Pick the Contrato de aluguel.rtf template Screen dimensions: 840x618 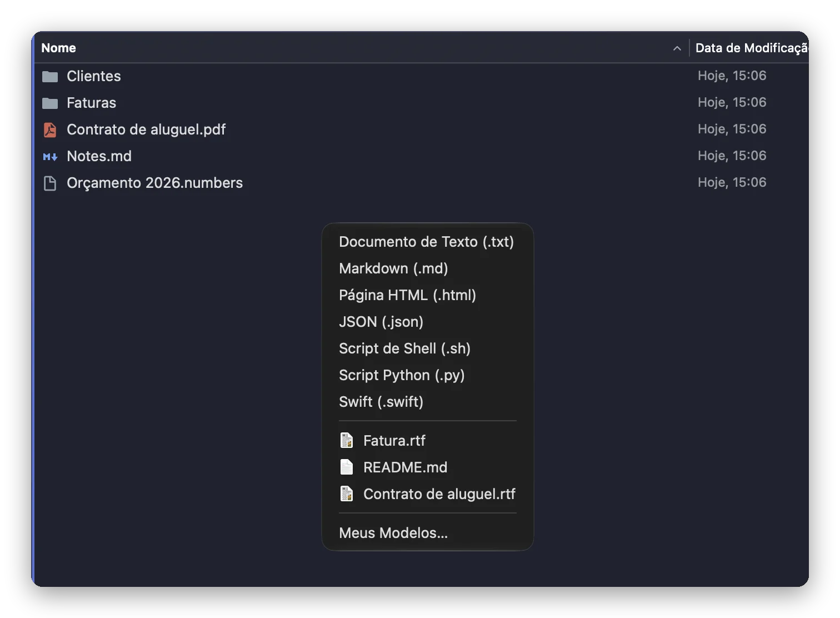click(x=427, y=494)
